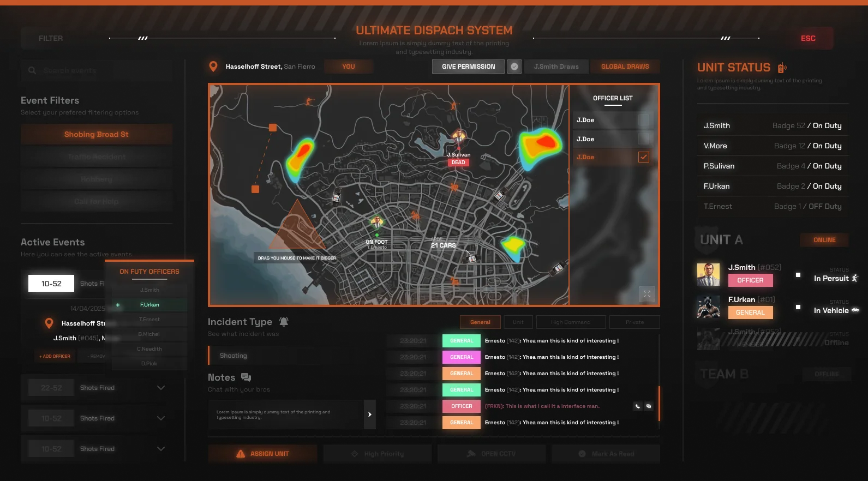Viewport: 868px width, 481px height.
Task: Click the OPEN CCTV button
Action: 492,454
